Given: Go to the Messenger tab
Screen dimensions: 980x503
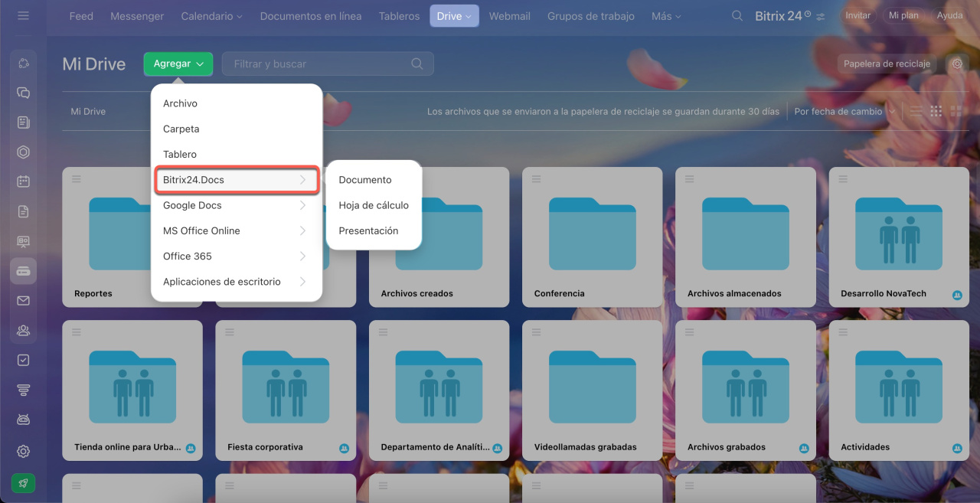Looking at the screenshot, I should point(137,16).
